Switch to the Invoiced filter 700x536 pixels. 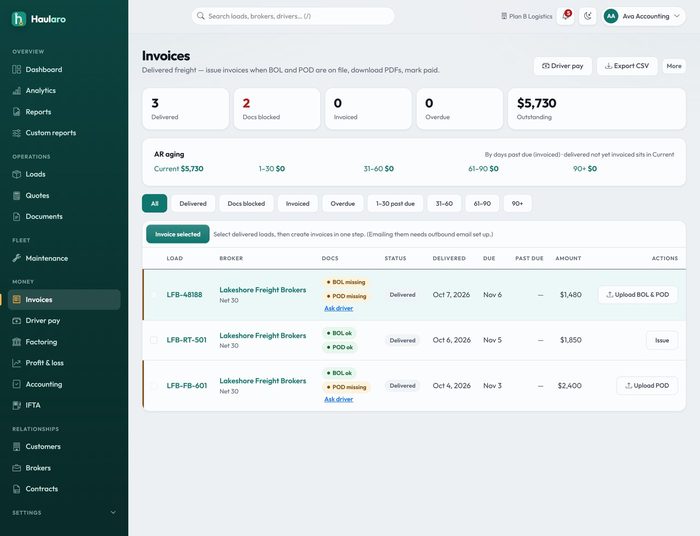(298, 204)
